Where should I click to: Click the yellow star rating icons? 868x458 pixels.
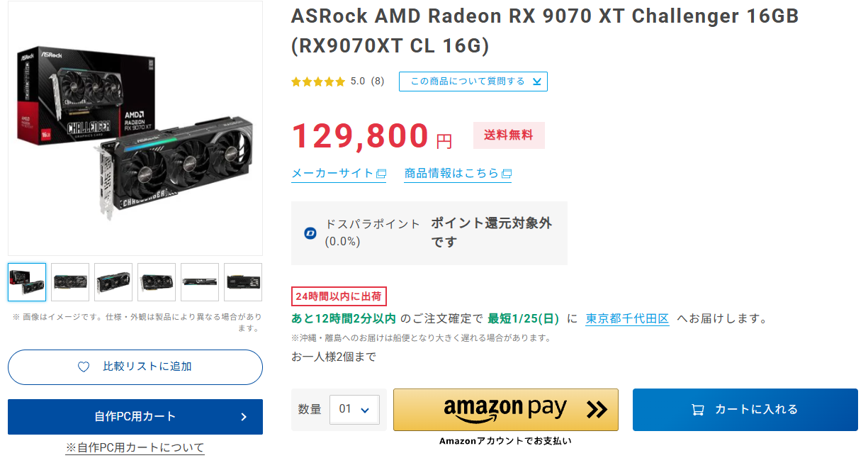(318, 82)
